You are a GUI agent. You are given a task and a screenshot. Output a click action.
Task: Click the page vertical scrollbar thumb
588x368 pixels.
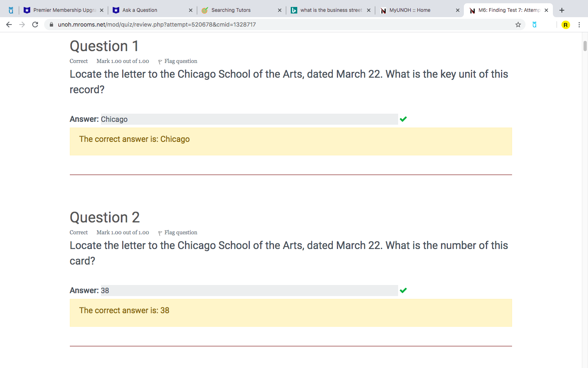click(x=585, y=46)
